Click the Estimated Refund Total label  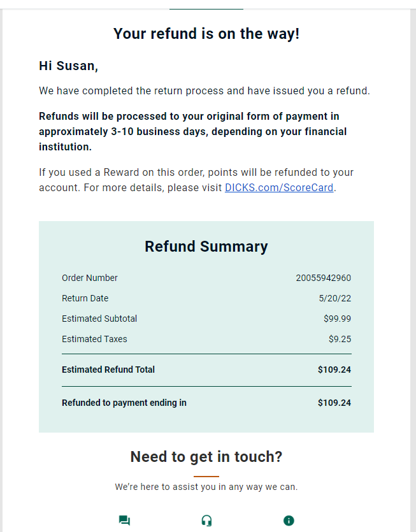pyautogui.click(x=108, y=370)
